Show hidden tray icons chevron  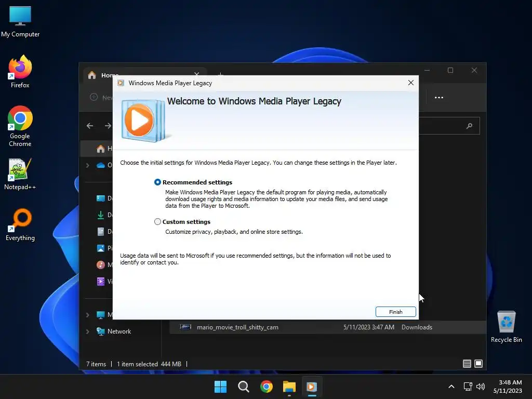451,387
